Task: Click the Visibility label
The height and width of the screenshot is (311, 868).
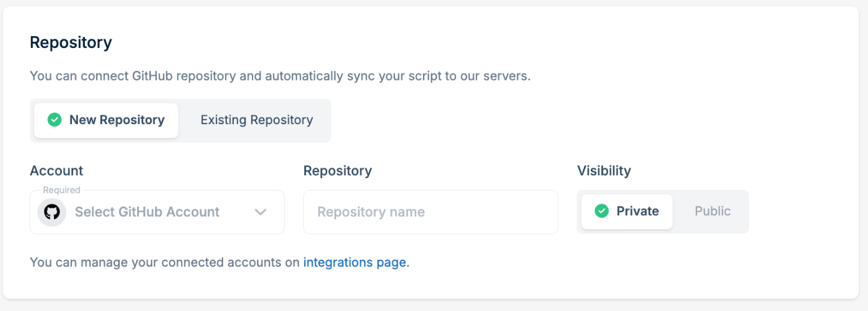Action: (604, 171)
